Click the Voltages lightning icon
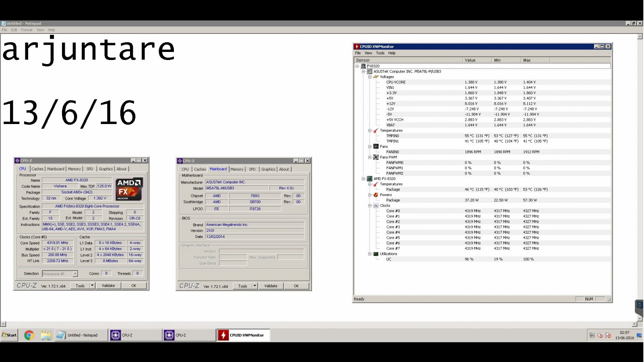The image size is (644, 362). tap(376, 77)
